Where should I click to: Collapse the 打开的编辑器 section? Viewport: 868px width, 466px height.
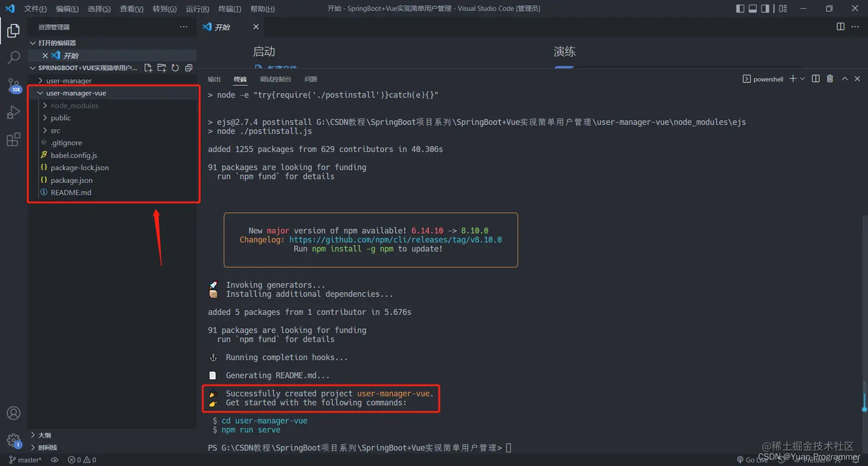tap(112, 43)
